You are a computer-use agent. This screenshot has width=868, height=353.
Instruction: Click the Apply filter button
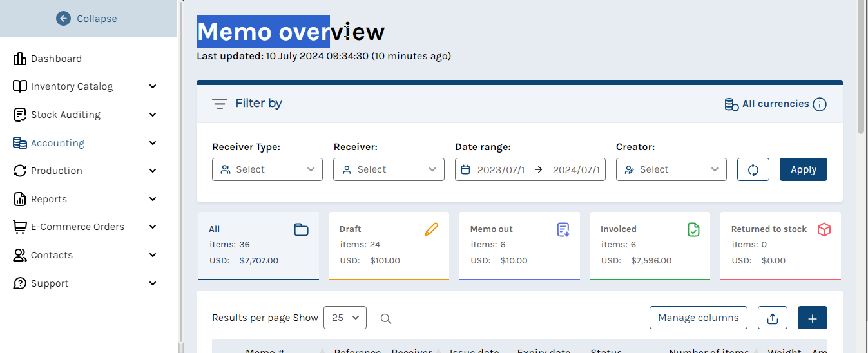804,169
